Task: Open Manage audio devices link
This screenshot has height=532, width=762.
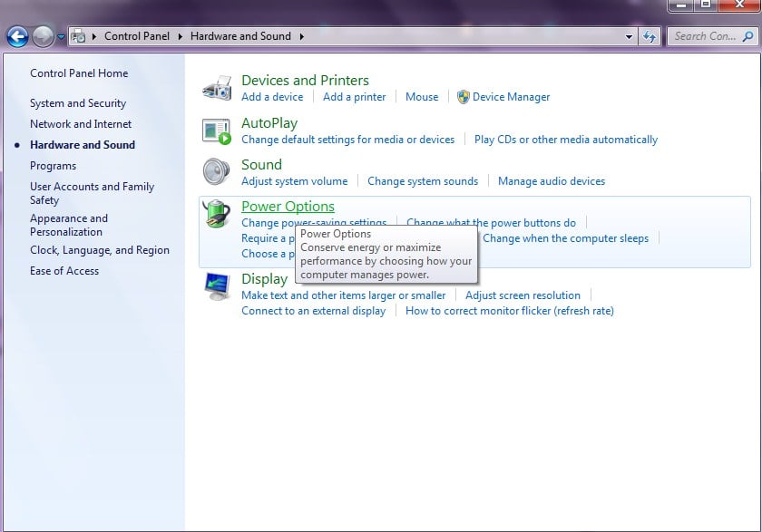Action: tap(552, 181)
